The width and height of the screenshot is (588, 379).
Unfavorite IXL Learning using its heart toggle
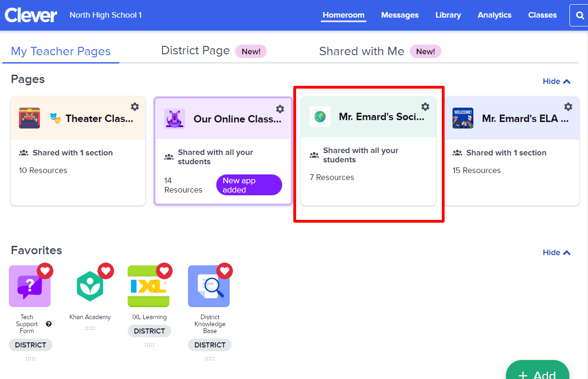(x=165, y=270)
